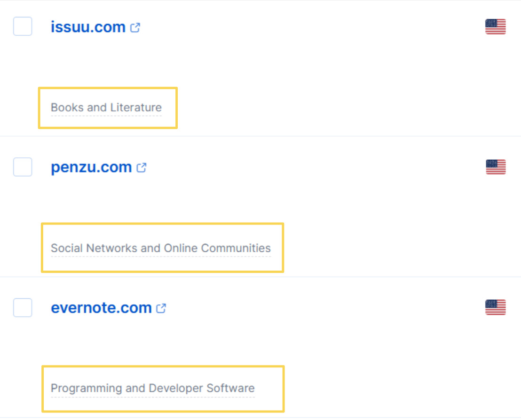
Task: Open penzu.com in new tab icon
Action: pos(142,168)
